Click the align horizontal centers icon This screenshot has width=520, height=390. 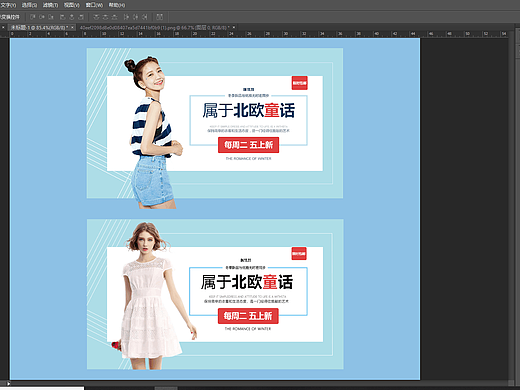[x=72, y=17]
